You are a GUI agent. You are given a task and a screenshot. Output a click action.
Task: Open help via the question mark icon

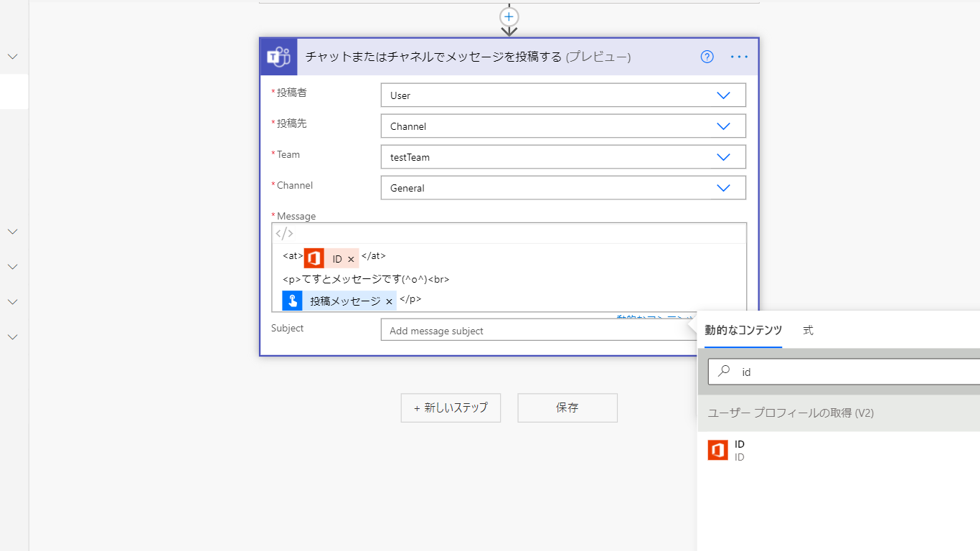tap(707, 57)
